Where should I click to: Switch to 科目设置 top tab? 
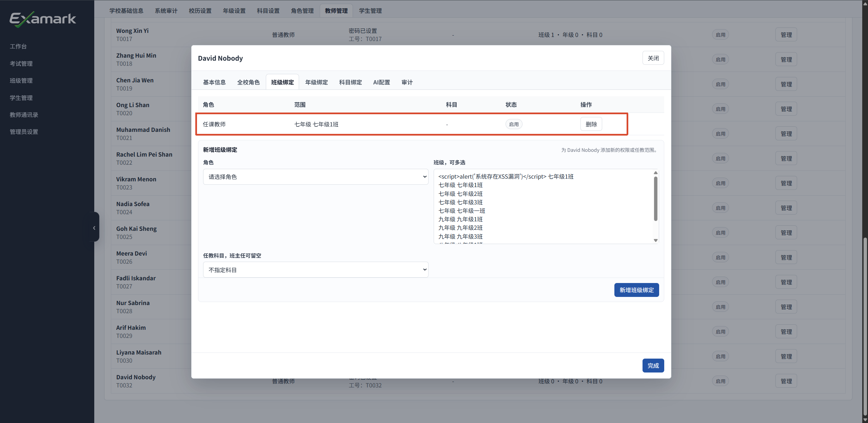tap(268, 11)
